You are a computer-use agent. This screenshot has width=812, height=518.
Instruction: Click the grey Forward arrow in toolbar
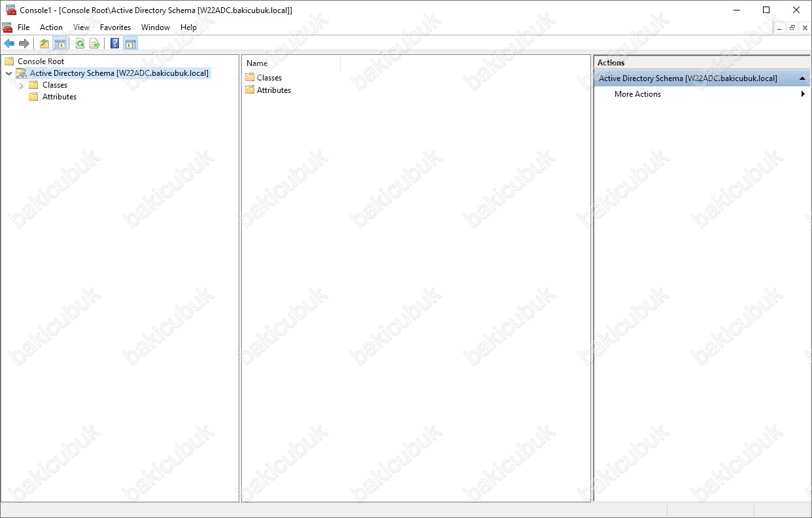[24, 44]
